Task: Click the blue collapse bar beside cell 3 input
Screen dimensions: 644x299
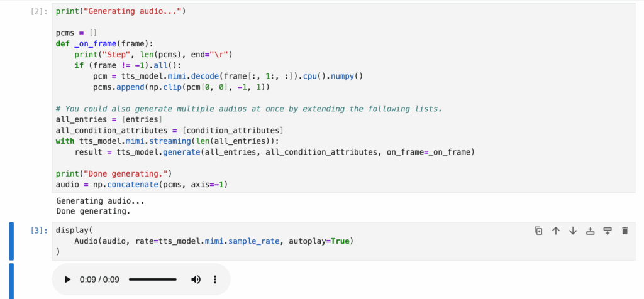Action: [x=11, y=241]
